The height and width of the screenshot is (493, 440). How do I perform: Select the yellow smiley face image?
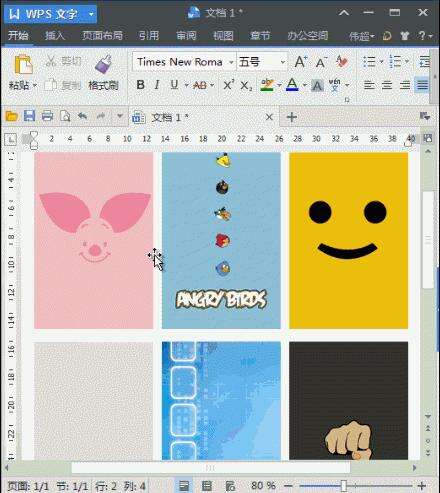[x=349, y=240]
